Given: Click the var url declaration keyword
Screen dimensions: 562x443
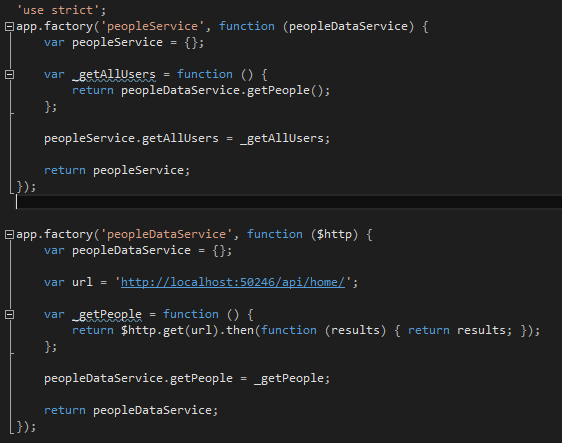Looking at the screenshot, I should tap(54, 282).
